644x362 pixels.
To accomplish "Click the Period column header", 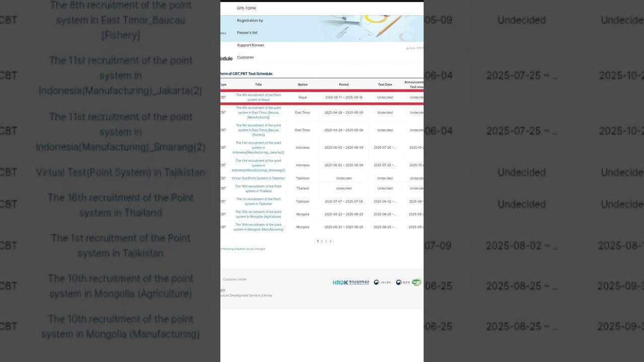I will pyautogui.click(x=344, y=84).
